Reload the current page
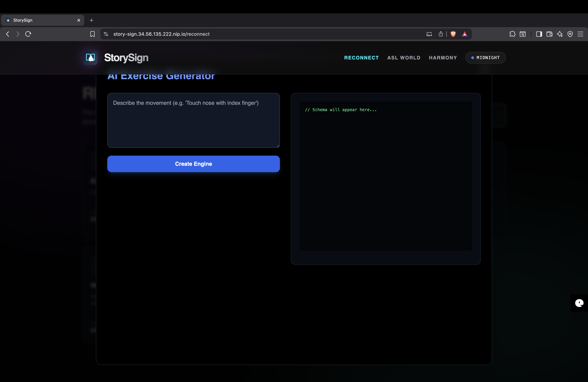This screenshot has width=588, height=382. tap(28, 34)
